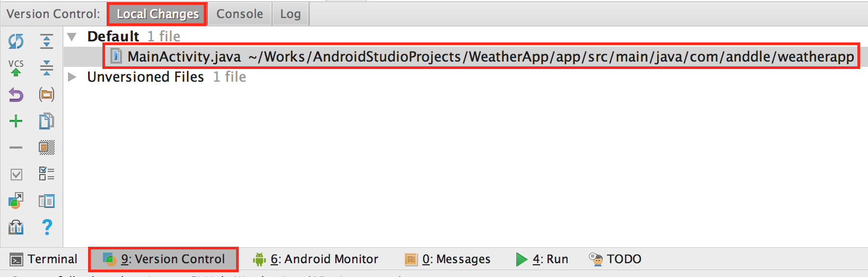Click the Configure Ignored Files list icon
The height and width of the screenshot is (277, 868).
47,174
